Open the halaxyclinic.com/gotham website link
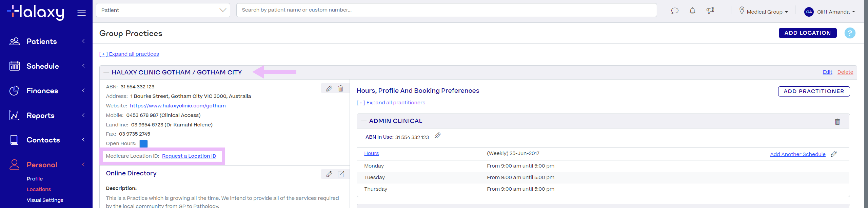The image size is (868, 208). tap(178, 106)
